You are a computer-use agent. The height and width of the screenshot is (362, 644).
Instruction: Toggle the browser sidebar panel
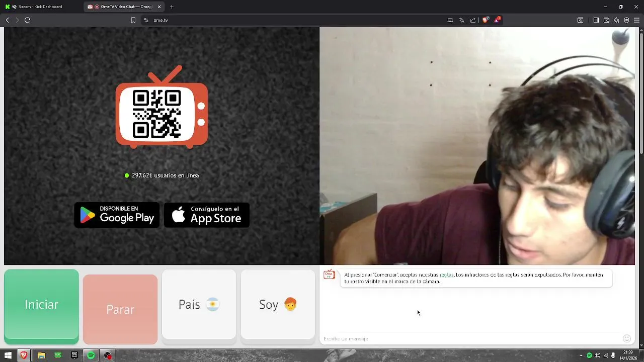596,20
